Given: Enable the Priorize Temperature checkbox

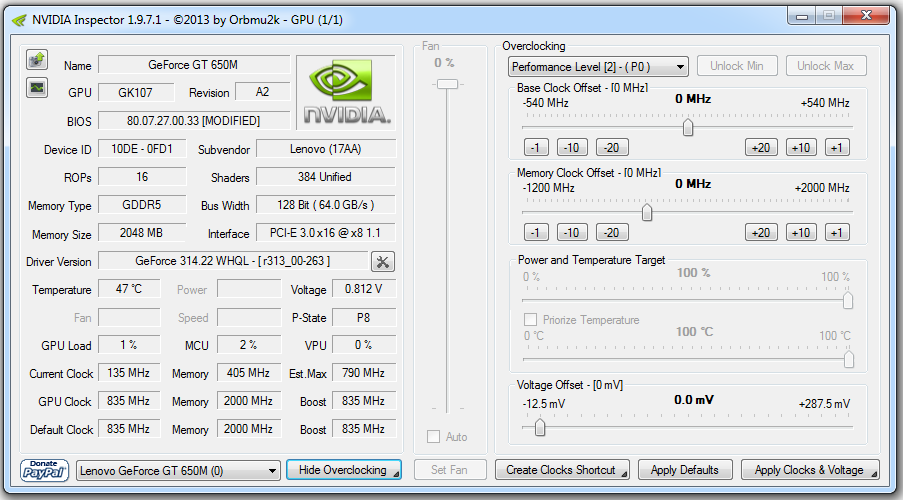Looking at the screenshot, I should 530,320.
